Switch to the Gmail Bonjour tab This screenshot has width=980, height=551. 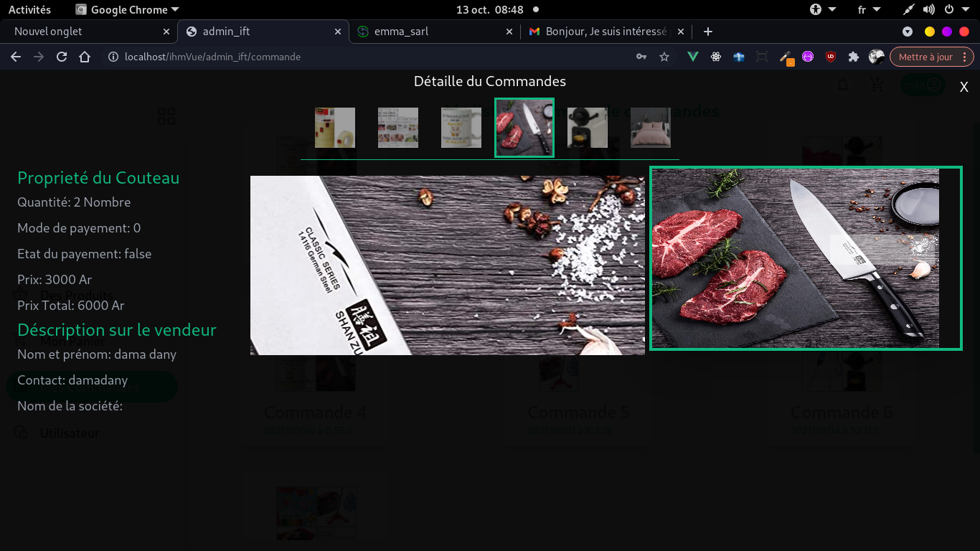(606, 32)
